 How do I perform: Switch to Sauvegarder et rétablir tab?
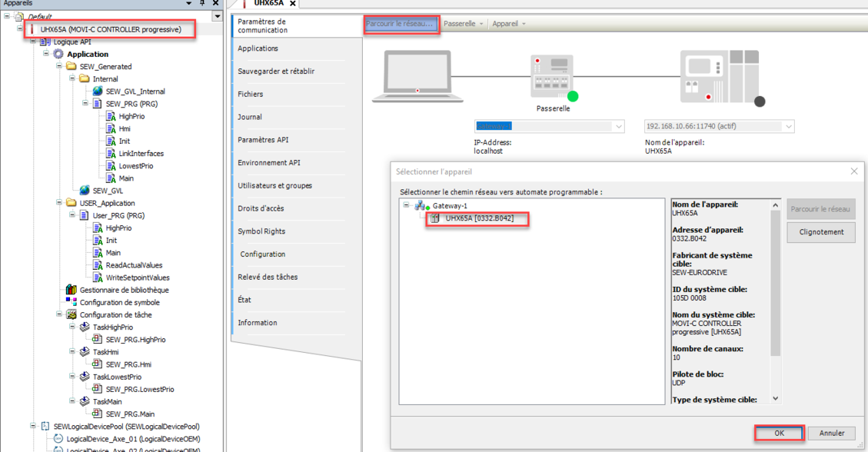276,71
